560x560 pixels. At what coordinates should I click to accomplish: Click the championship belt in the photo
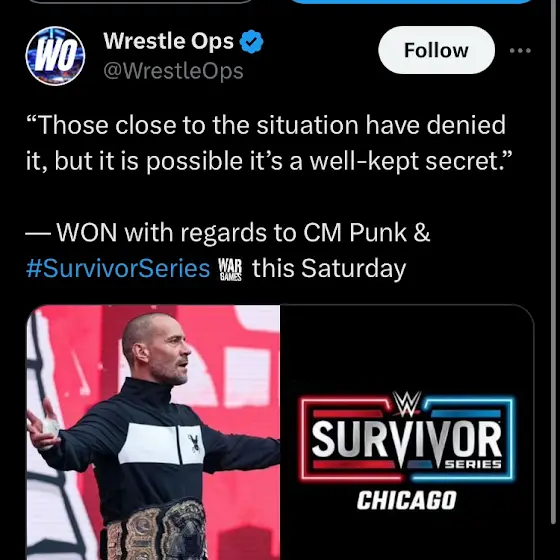click(x=156, y=531)
